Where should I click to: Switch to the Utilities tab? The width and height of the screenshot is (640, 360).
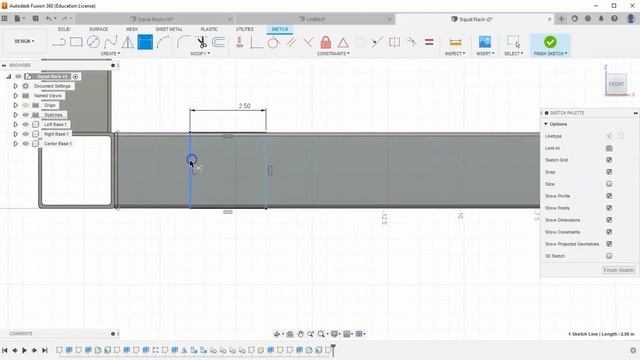[245, 29]
